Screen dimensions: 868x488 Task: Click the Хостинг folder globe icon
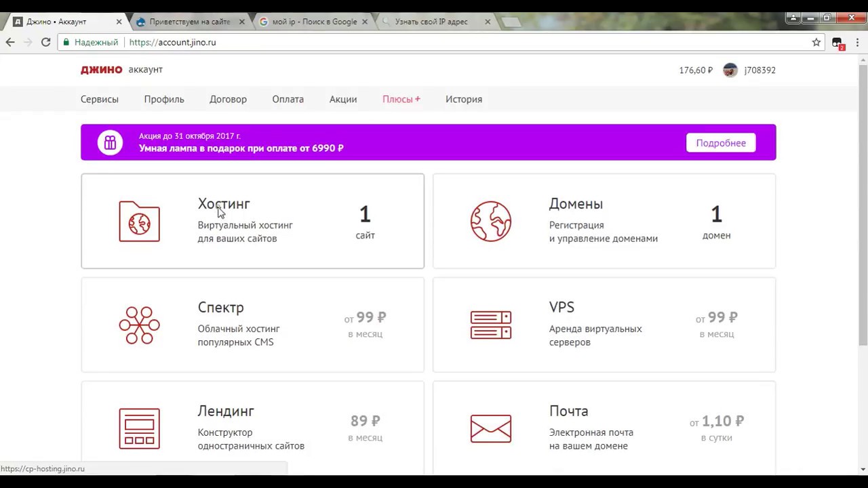tap(140, 222)
